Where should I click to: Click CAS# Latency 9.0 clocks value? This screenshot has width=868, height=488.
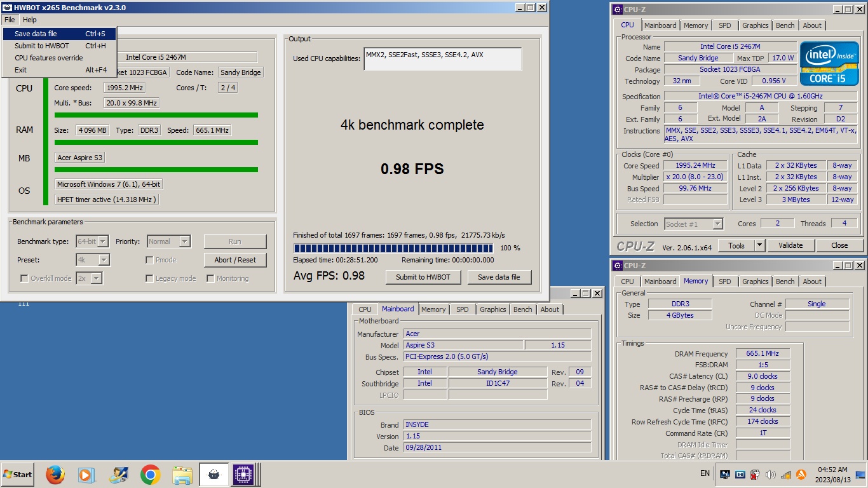click(x=763, y=376)
